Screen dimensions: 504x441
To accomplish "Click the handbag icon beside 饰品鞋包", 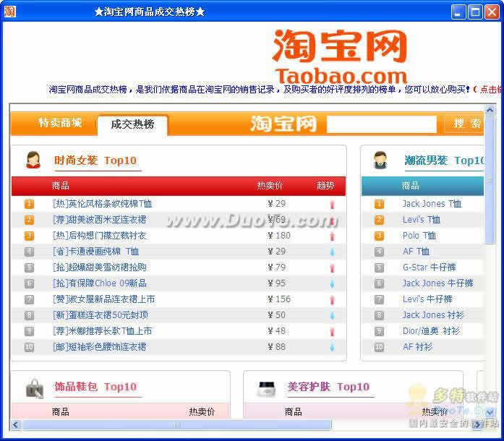I will pyautogui.click(x=35, y=388).
